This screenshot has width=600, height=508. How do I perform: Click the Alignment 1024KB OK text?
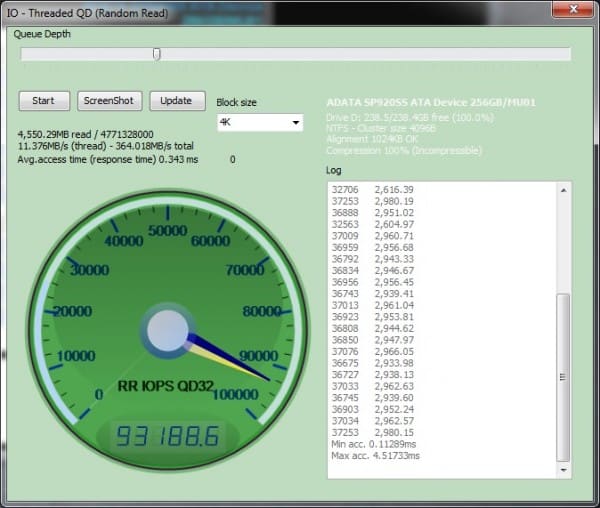coord(372,139)
